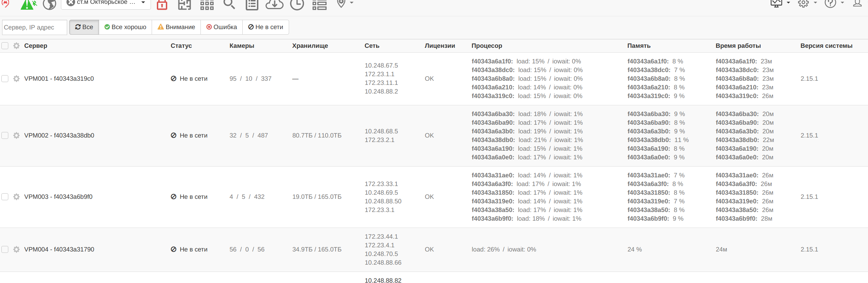Open the station selector dropdown arrow
Screen dimensions: 868x283
coord(143,2)
